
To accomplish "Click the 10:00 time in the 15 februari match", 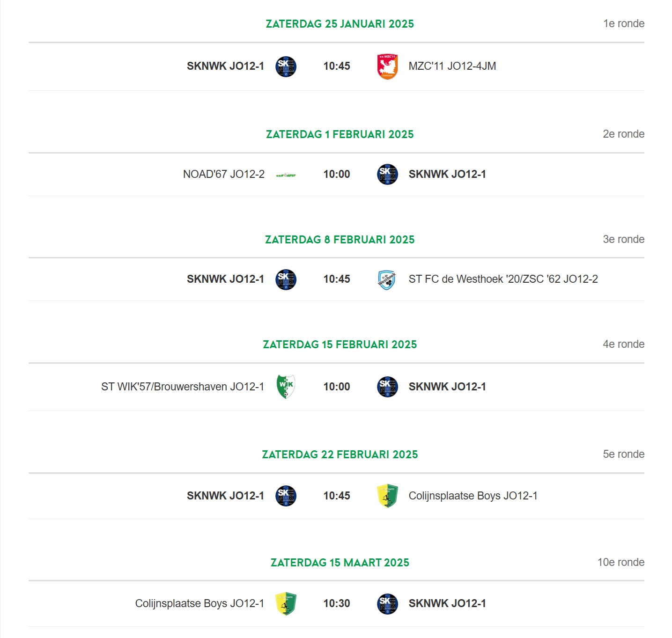I will 337,387.
